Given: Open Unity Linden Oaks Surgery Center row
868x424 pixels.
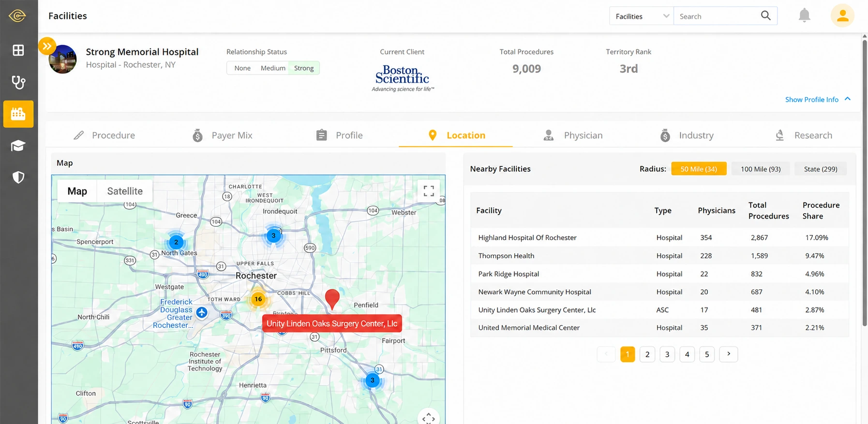Looking at the screenshot, I should tap(659, 310).
